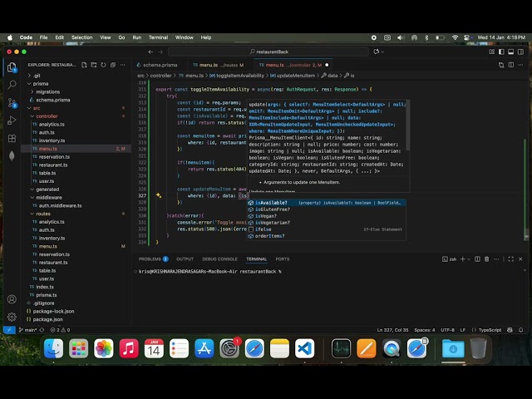532x399 pixels.
Task: Toggle the primary side bar layout button
Action: coord(501,52)
